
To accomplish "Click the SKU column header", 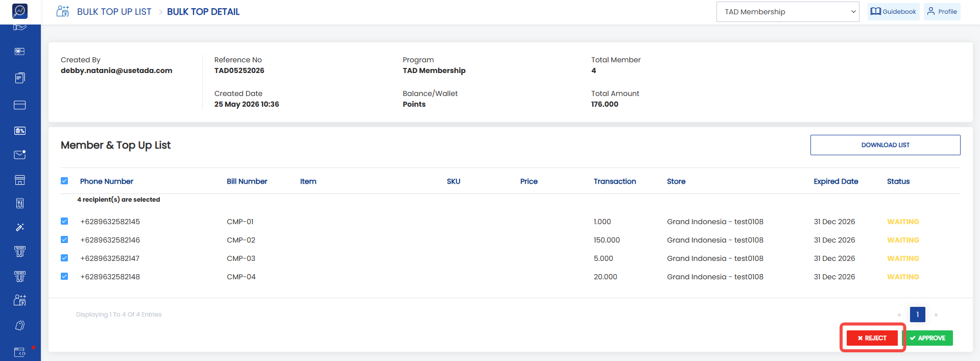I will point(453,181).
